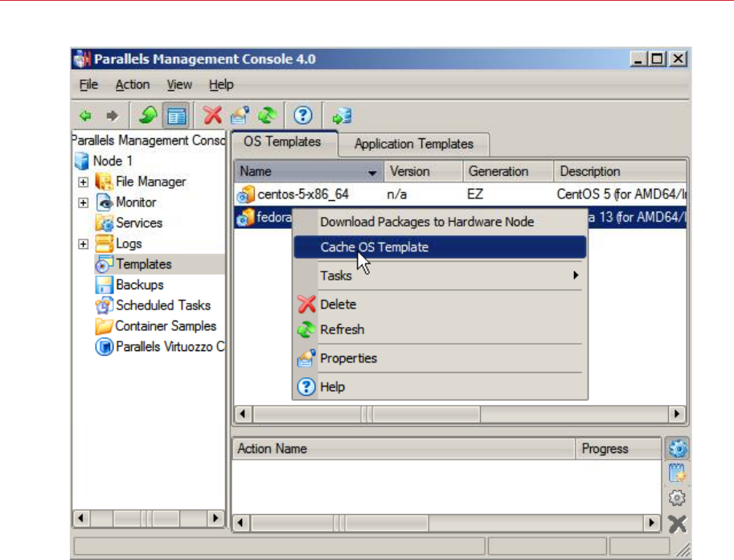Click the fedora template row icon
734x560 pixels.
pyautogui.click(x=246, y=218)
